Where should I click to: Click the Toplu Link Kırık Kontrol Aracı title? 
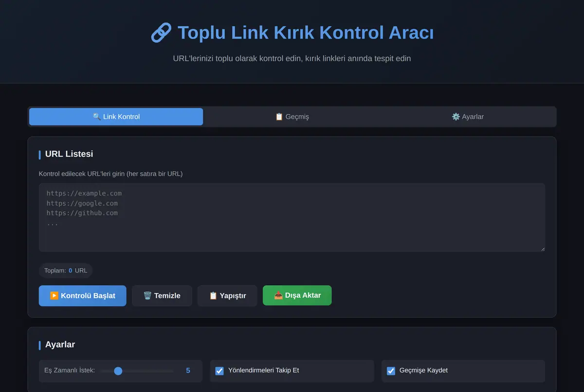pos(306,33)
